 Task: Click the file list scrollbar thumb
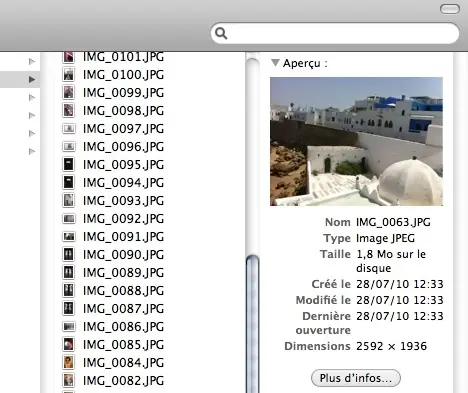[x=253, y=323]
